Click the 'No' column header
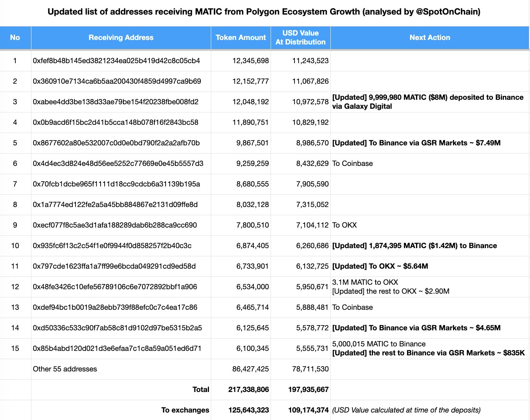This screenshot has height=420, width=530. (x=15, y=37)
